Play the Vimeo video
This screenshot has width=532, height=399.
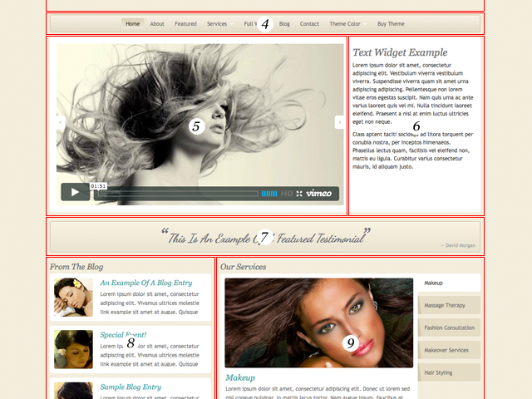pyautogui.click(x=75, y=192)
